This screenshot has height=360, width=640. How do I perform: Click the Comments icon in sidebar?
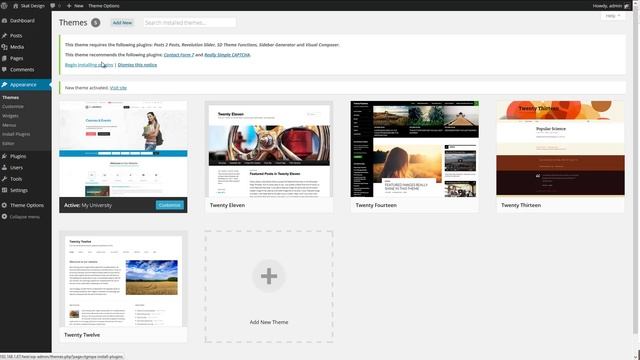click(4, 69)
